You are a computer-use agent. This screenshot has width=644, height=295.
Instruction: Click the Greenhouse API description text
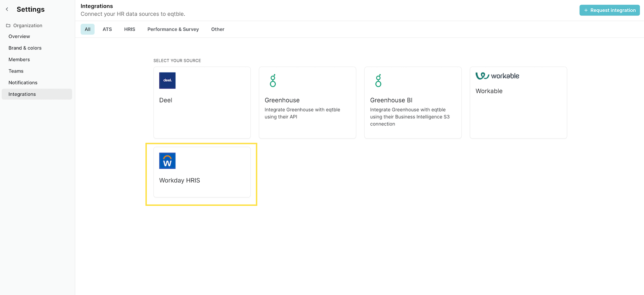[302, 113]
